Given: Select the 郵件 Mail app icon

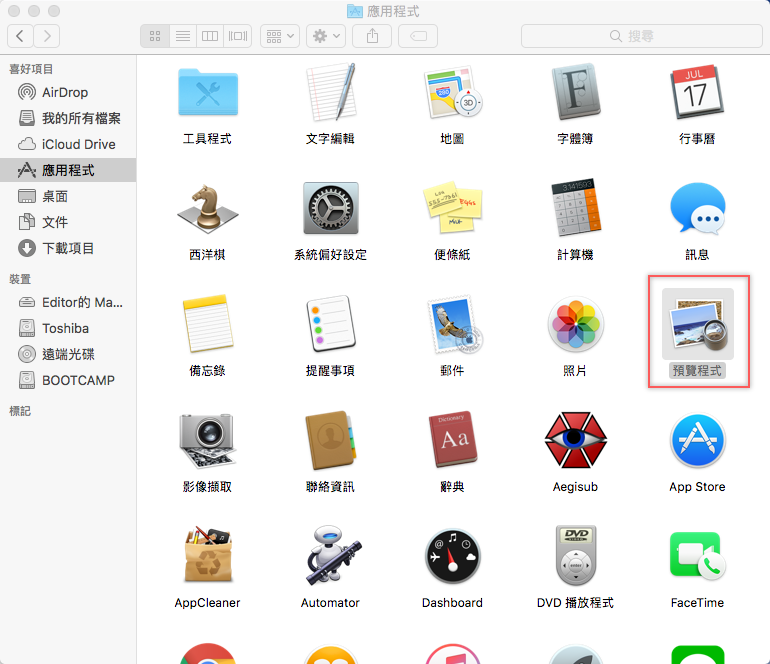Looking at the screenshot, I should pyautogui.click(x=454, y=324).
